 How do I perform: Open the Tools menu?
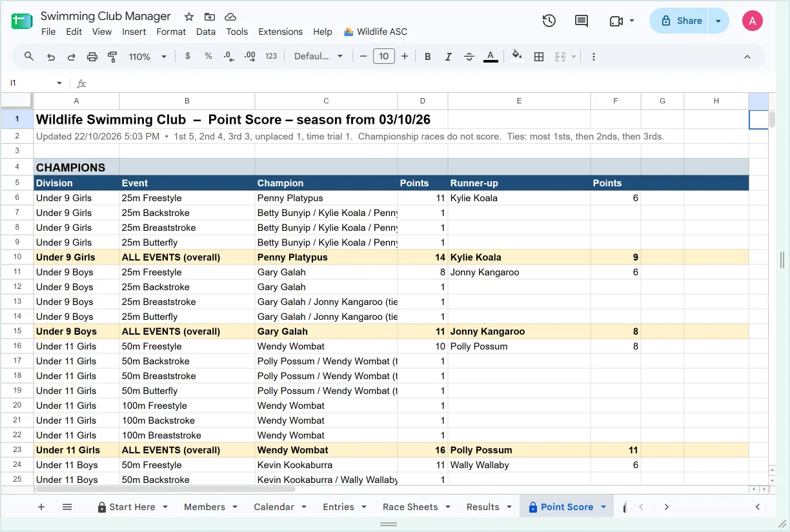click(237, 32)
